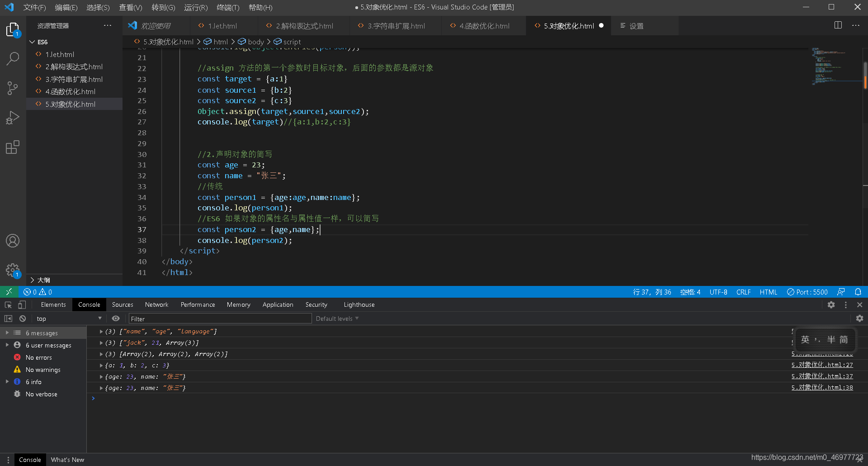Open the Explorer view in activity bar
This screenshot has height=466, width=868.
click(13, 30)
